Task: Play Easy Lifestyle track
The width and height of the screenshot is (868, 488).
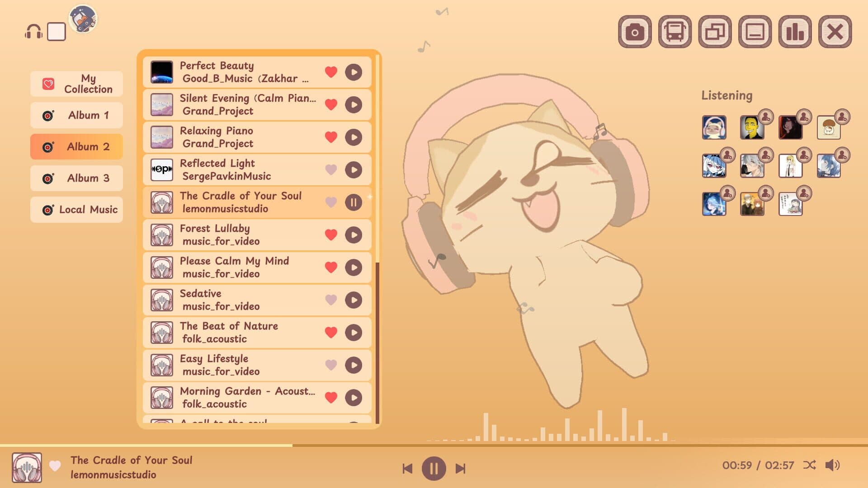Action: [x=354, y=365]
